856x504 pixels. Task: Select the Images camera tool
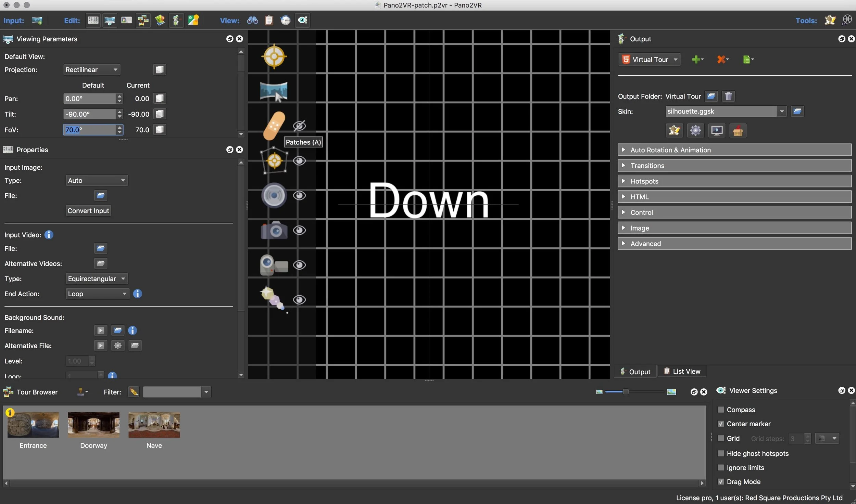point(274,230)
